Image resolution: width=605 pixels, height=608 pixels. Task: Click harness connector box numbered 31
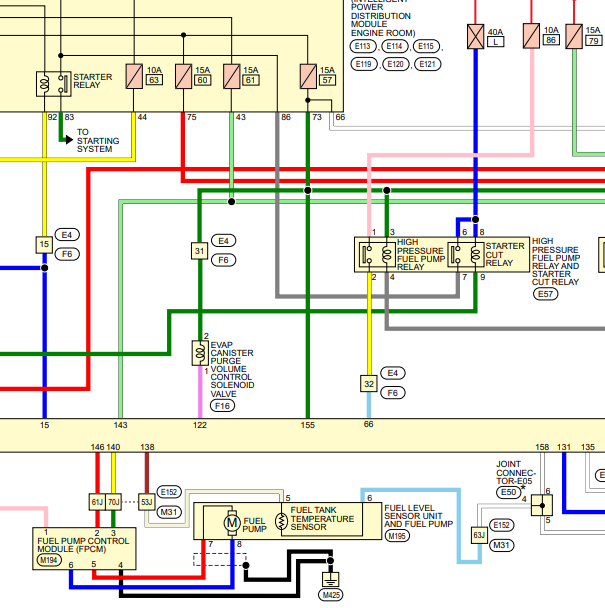click(200, 251)
